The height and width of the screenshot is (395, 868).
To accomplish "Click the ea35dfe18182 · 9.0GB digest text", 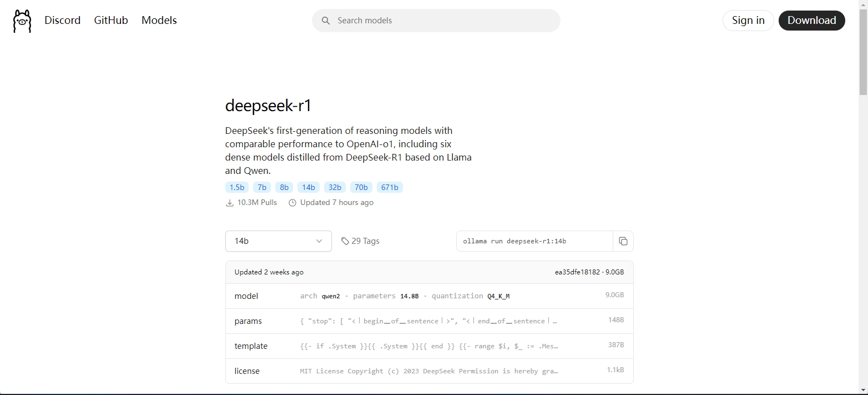I will pos(589,272).
